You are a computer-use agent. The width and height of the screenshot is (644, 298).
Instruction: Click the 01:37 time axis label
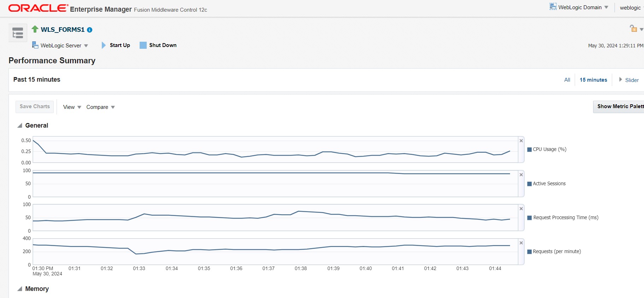click(x=269, y=269)
